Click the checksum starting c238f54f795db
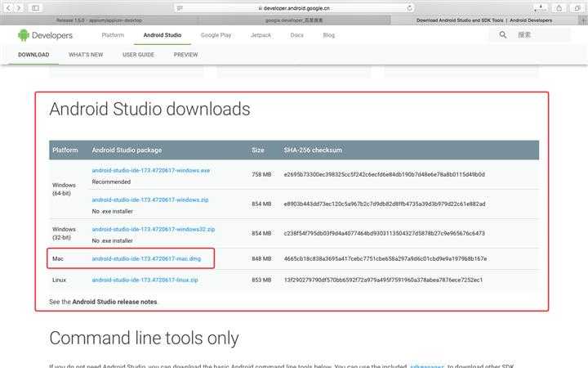The image size is (588, 368). pyautogui.click(x=384, y=233)
